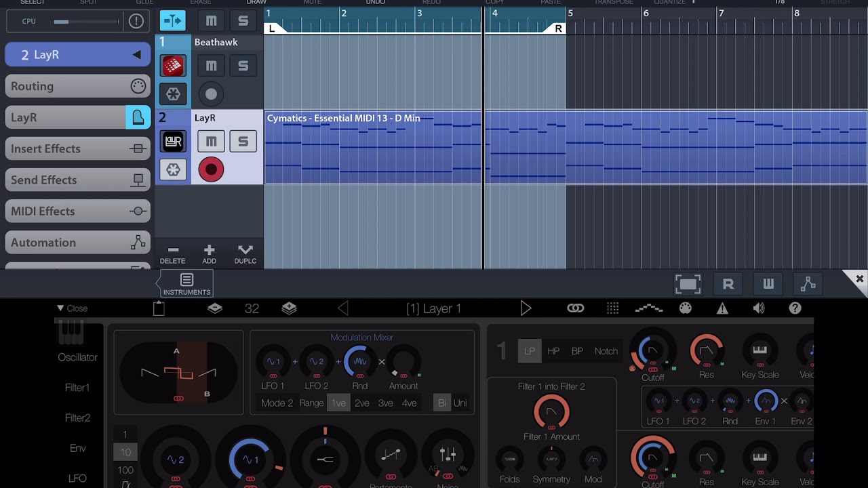Viewport: 868px width, 488px height.
Task: Freeze the LayR track with snowflake
Action: pyautogui.click(x=173, y=169)
